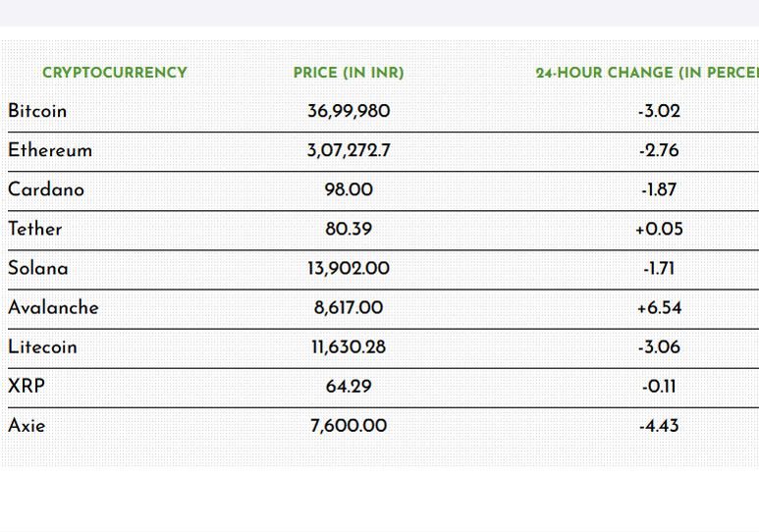Click the PRICE (IN INR) header
This screenshot has height=532, width=759.
click(349, 73)
